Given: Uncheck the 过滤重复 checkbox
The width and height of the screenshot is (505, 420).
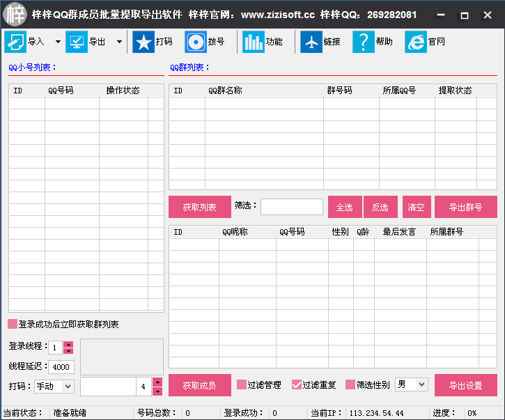Looking at the screenshot, I should [x=297, y=384].
